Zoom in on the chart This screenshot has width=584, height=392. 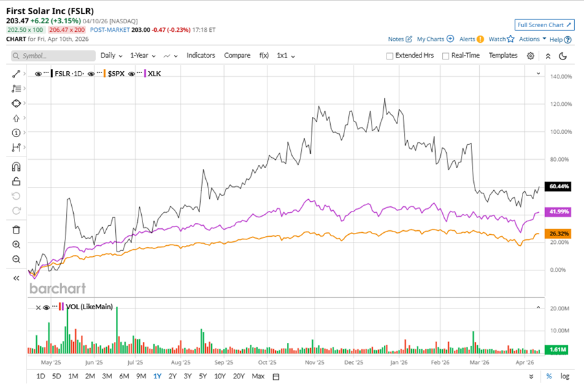point(16,245)
